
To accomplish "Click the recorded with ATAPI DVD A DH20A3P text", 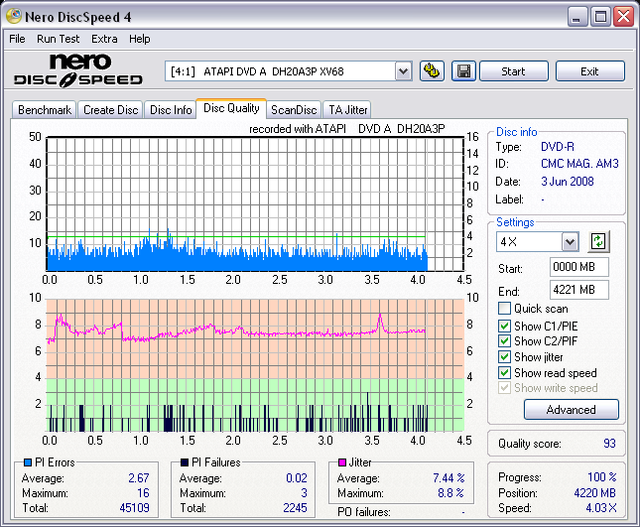I will [x=347, y=129].
